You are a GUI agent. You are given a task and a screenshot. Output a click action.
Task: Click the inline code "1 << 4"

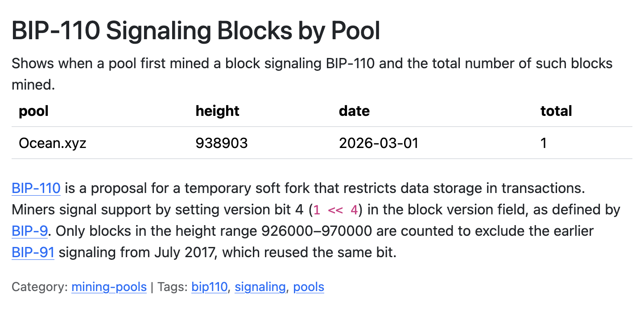[335, 210]
